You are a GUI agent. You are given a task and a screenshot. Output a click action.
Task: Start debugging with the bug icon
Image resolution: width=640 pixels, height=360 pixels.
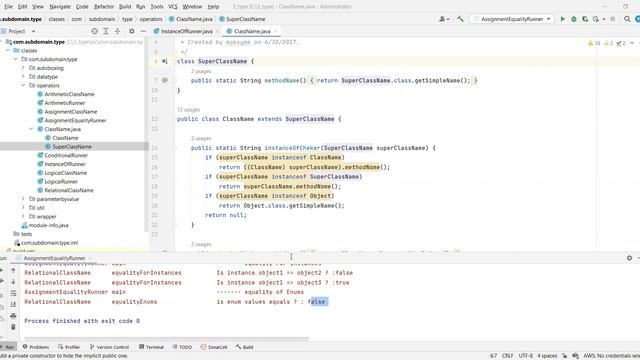click(573, 19)
